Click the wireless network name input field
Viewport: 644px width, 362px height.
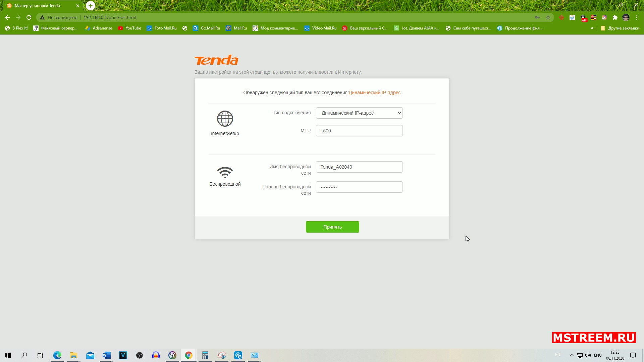pyautogui.click(x=360, y=167)
